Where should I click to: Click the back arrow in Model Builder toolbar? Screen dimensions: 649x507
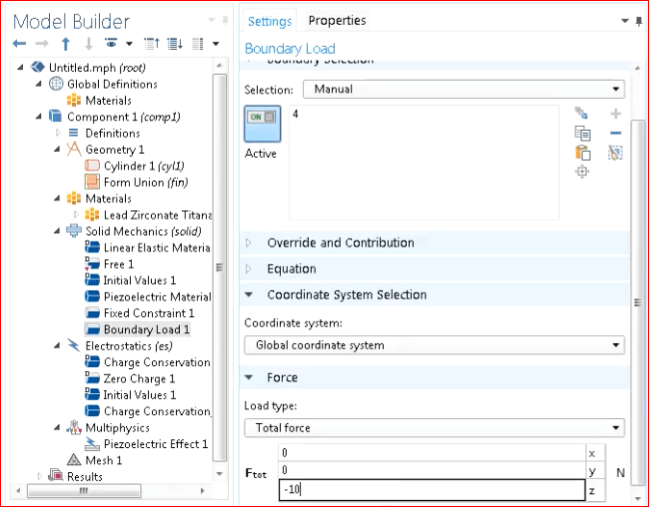[x=19, y=43]
